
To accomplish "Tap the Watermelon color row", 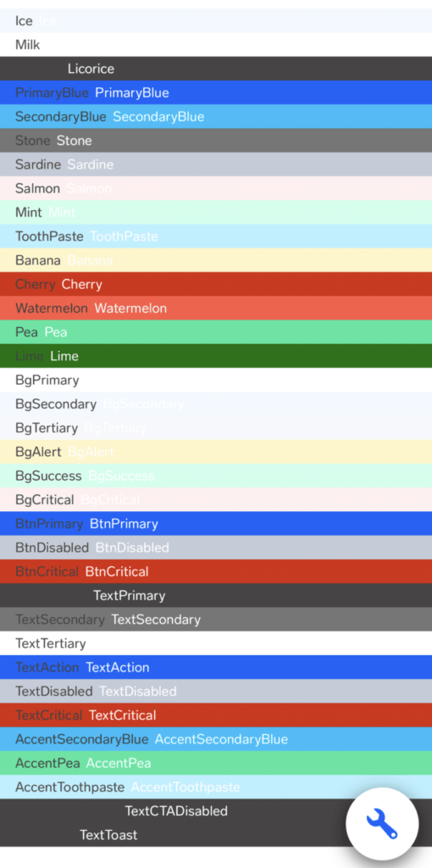I will coord(216,309).
